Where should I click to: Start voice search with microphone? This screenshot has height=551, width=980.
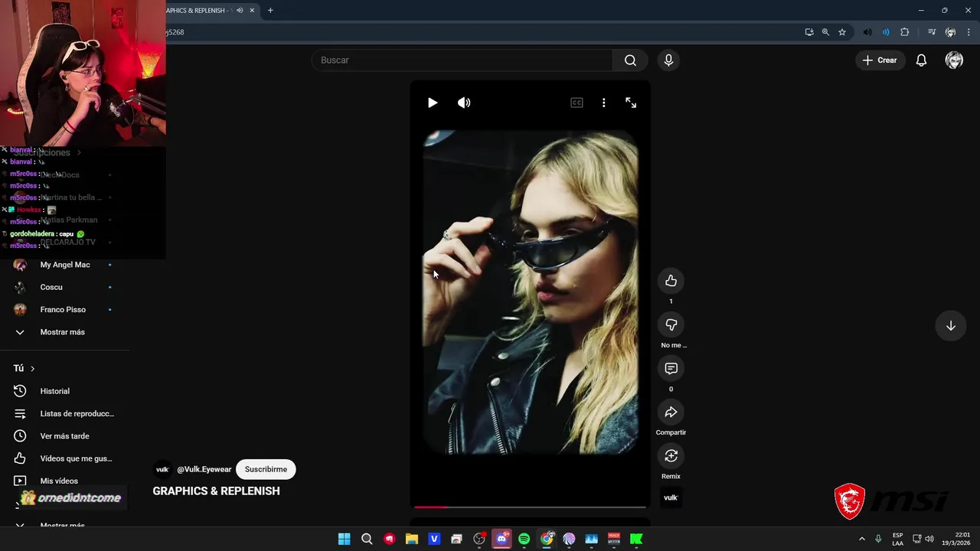pos(668,60)
